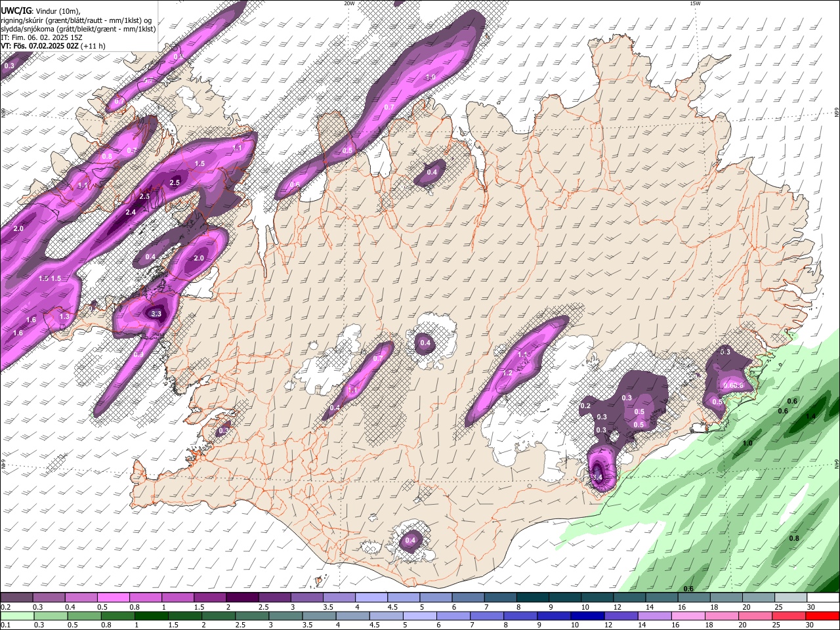Click the black "1.0" rain value offshore
The width and height of the screenshot is (840, 630).
click(x=747, y=443)
